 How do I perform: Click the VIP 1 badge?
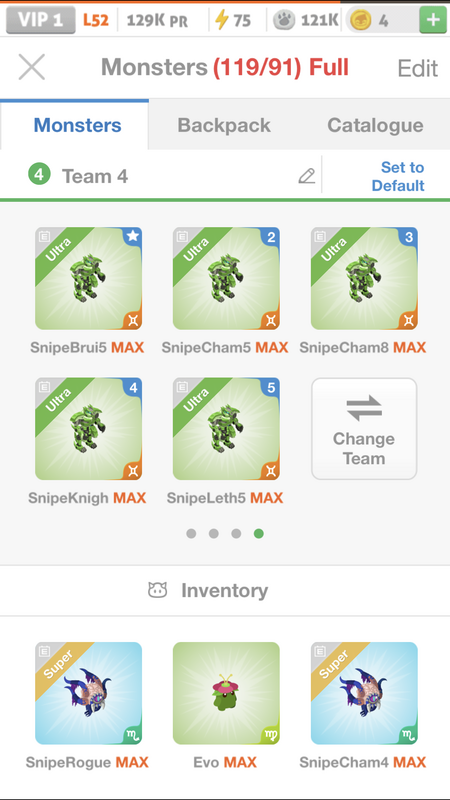[41, 20]
